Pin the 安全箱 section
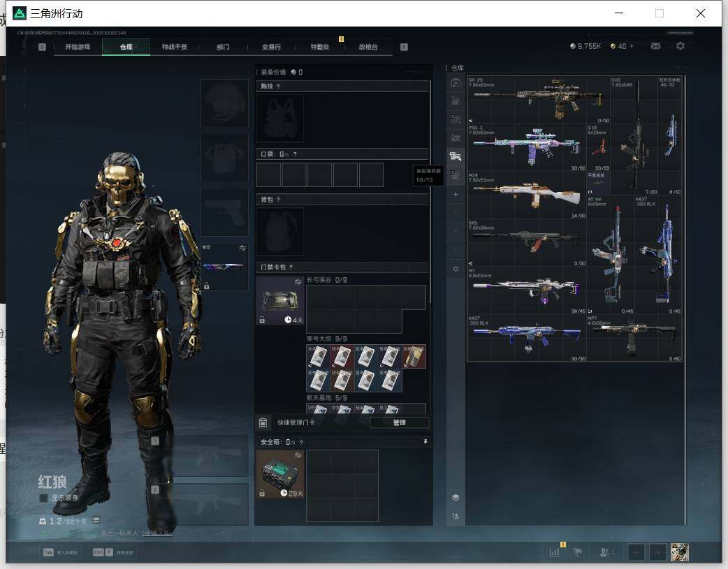This screenshot has height=569, width=728. coord(425,442)
